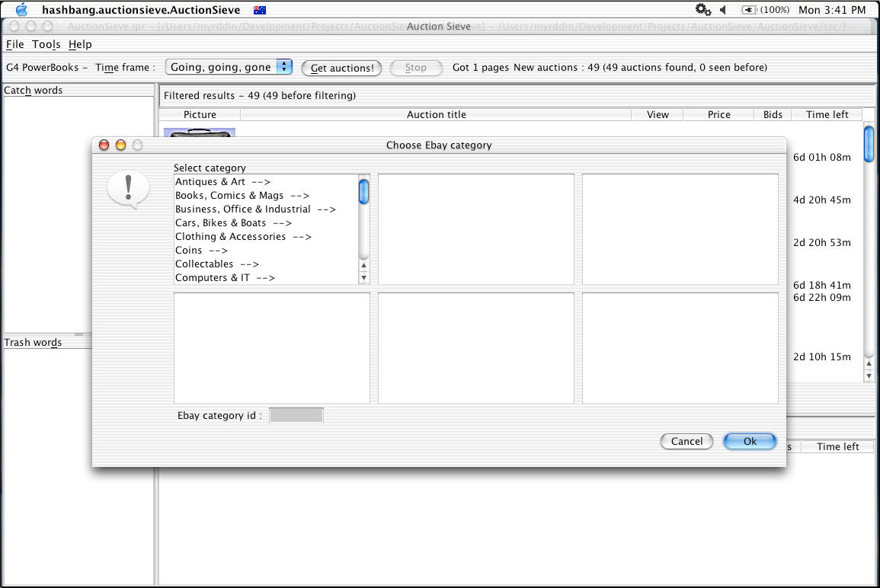The image size is (880, 588).
Task: Click the volume speaker icon
Action: tap(723, 10)
